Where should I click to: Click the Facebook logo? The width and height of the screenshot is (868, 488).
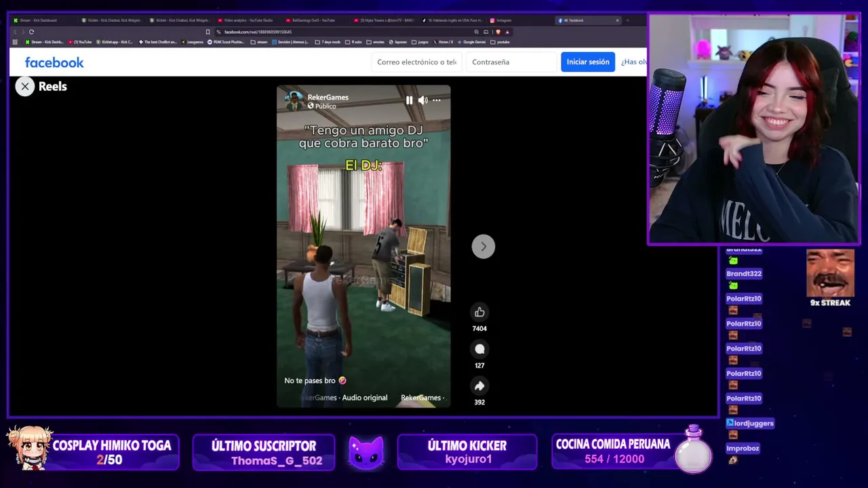[x=54, y=62]
